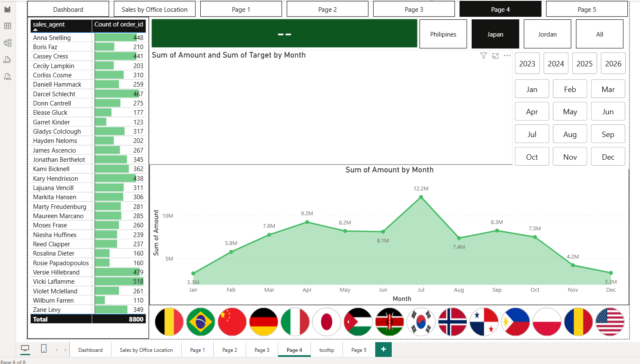Open TMDL view icon in sidebar
This screenshot has width=640, height=364.
tap(8, 76)
